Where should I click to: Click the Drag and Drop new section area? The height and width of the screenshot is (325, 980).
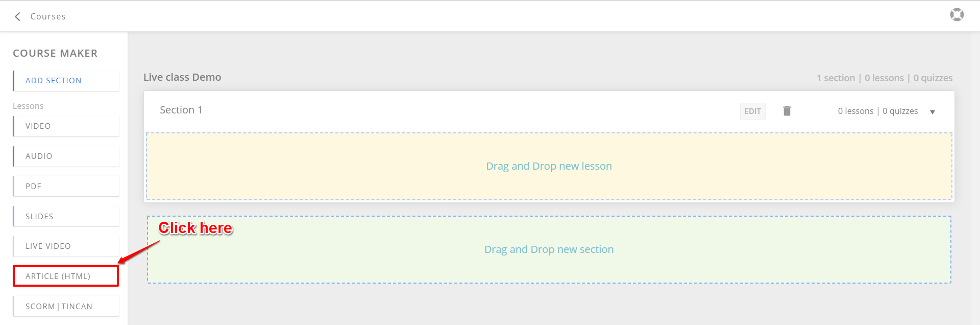point(549,249)
